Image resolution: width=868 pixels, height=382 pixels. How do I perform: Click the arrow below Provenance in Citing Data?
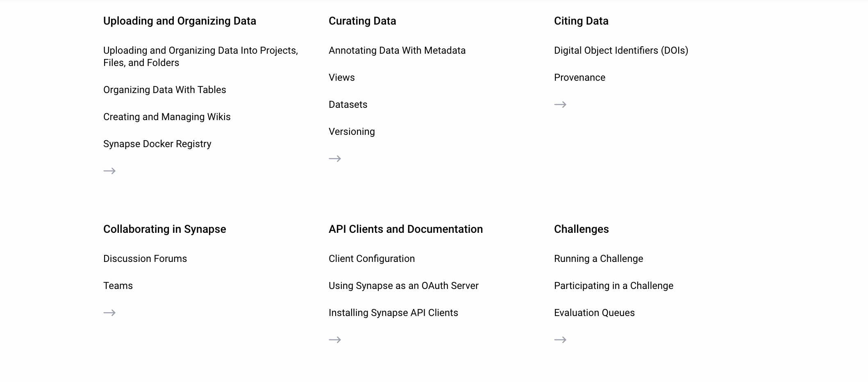pyautogui.click(x=560, y=105)
